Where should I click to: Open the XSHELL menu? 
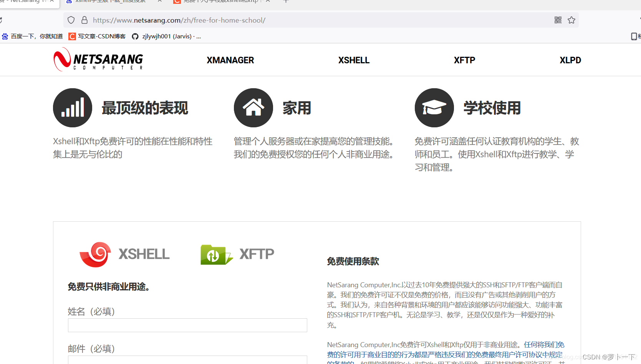coord(354,60)
